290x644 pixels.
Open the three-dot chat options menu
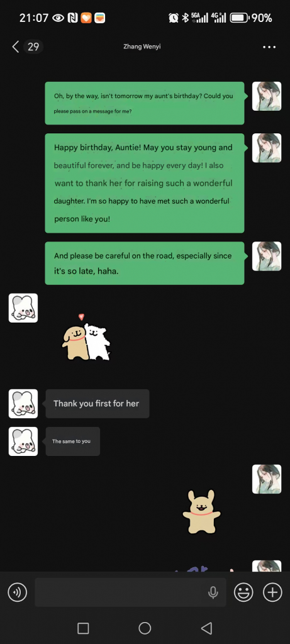pyautogui.click(x=269, y=47)
